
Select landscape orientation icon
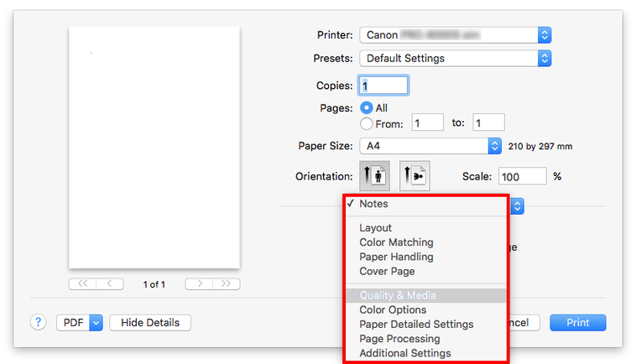coord(414,177)
